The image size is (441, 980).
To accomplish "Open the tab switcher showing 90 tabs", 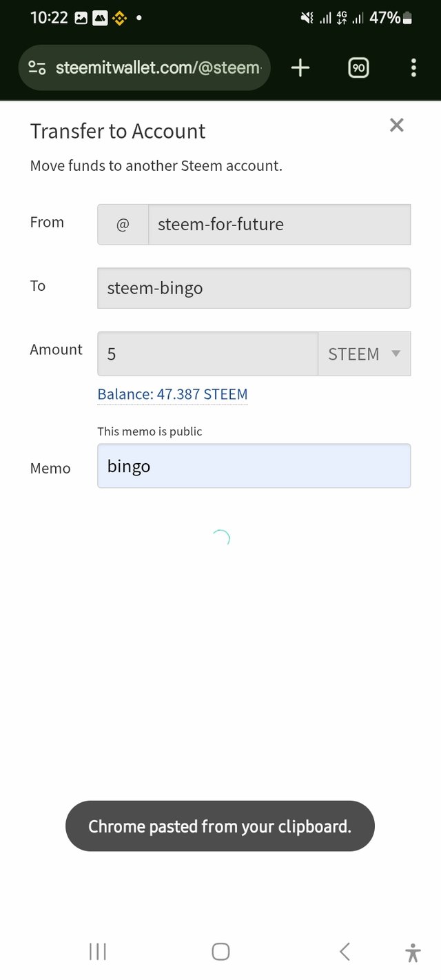I will coord(358,68).
